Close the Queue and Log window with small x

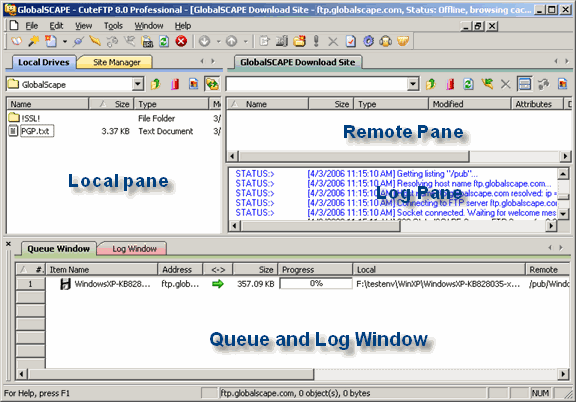point(8,244)
